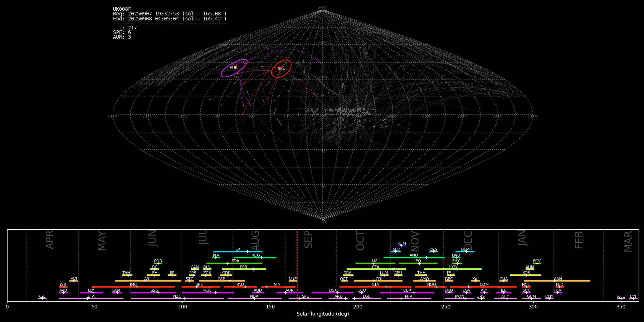Click the STA shower label
Screen dimensions: 644x322
[x=376, y=285]
